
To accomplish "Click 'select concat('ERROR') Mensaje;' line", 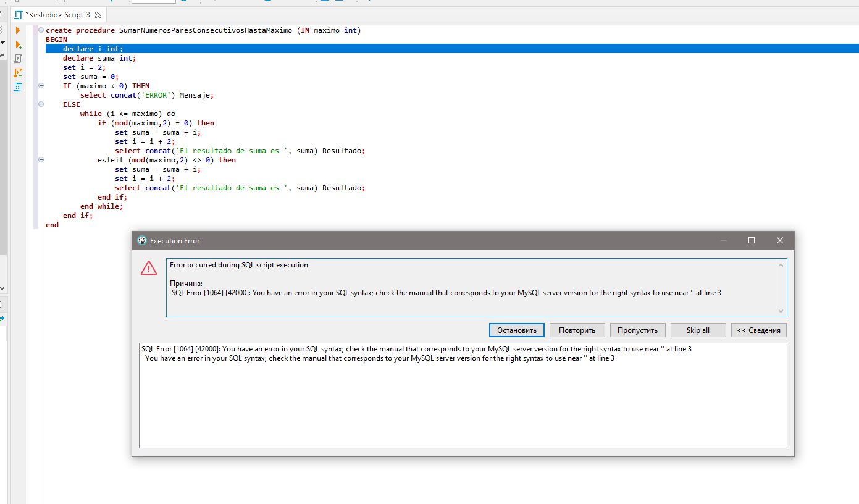I will pyautogui.click(x=147, y=95).
